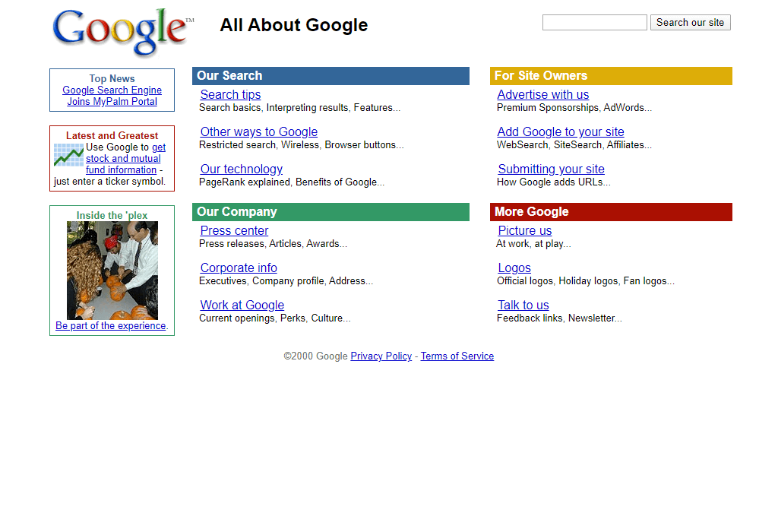Click text 'How Google adds URLs...'
Image resolution: width=778 pixels, height=532 pixels.
(x=554, y=182)
